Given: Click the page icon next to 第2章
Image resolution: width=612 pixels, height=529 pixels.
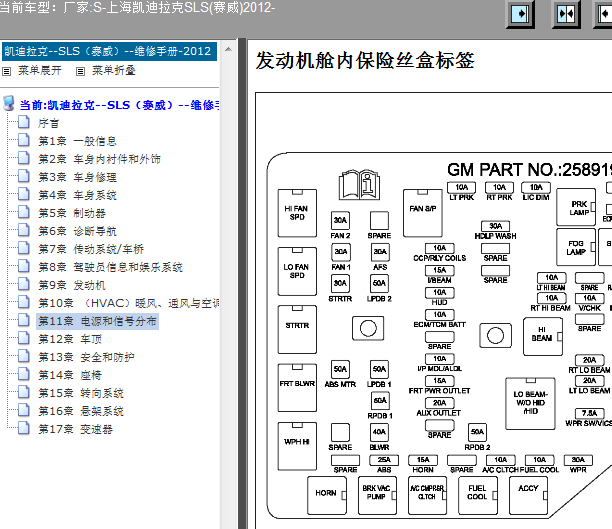Looking at the screenshot, I should pyautogui.click(x=24, y=158).
